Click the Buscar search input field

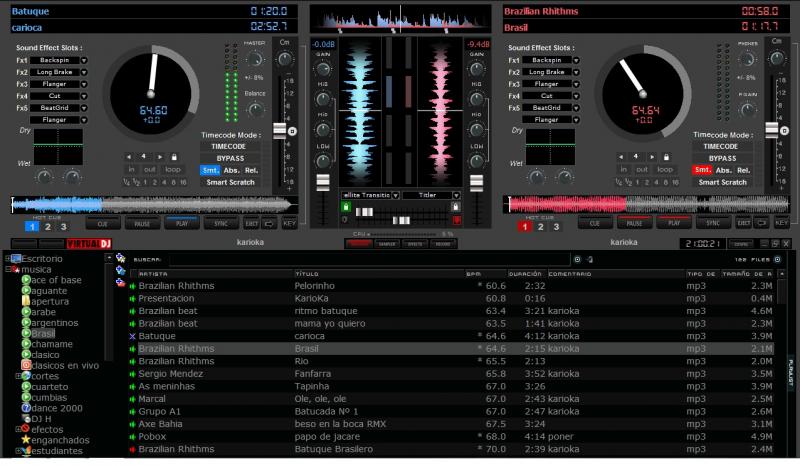point(369,259)
